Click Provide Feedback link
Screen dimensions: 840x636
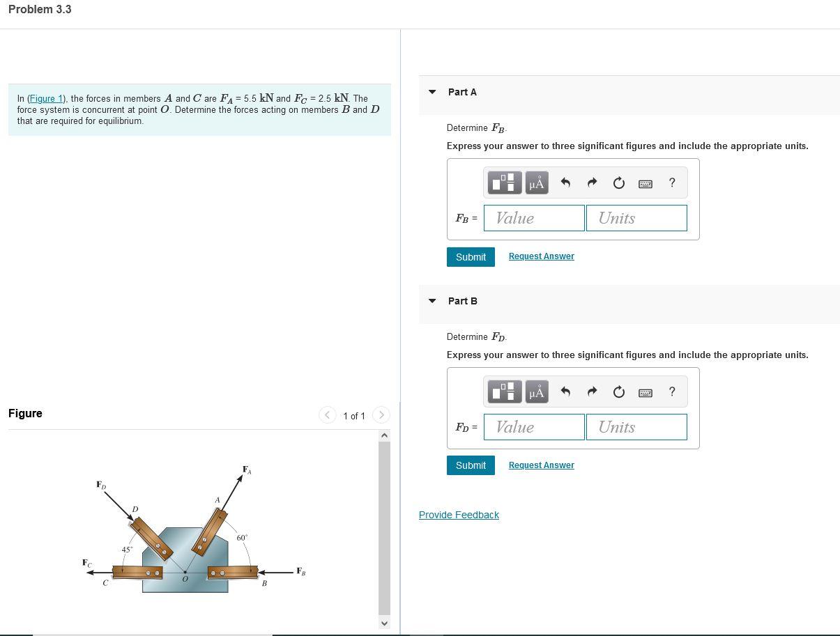459,515
